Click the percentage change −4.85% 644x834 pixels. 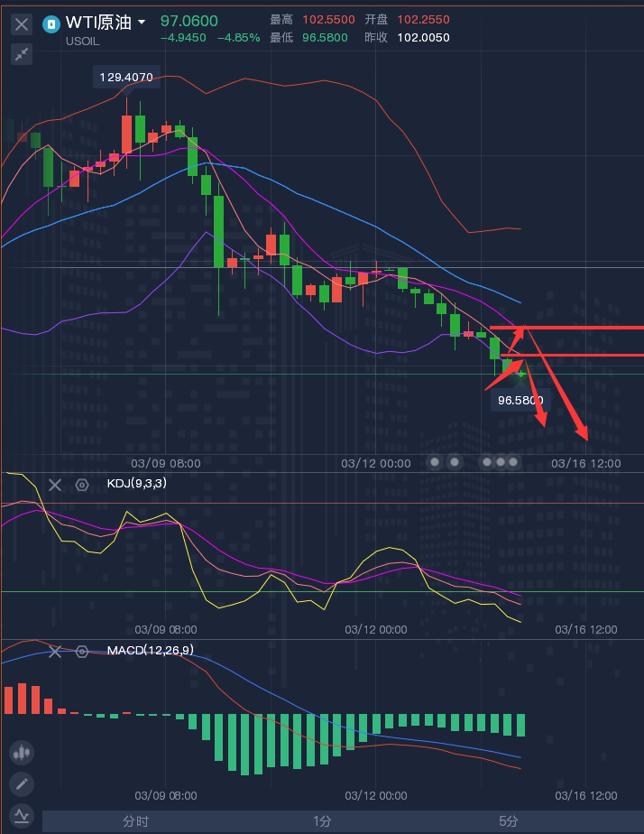click(239, 38)
